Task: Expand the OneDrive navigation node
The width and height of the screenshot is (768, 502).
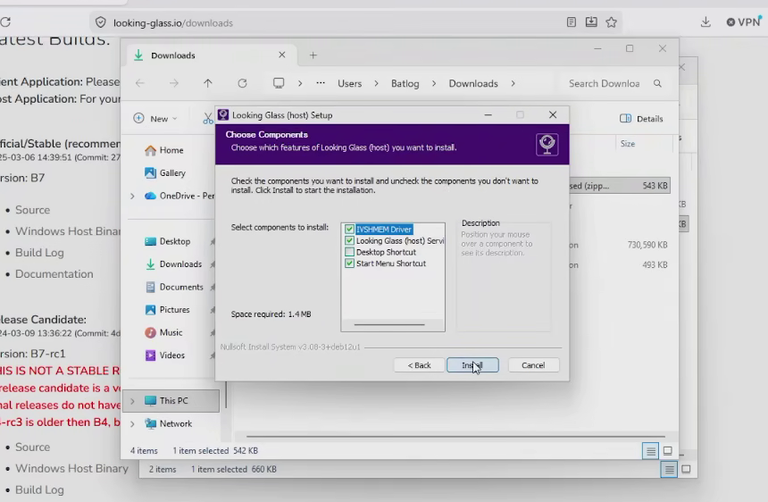Action: click(132, 196)
